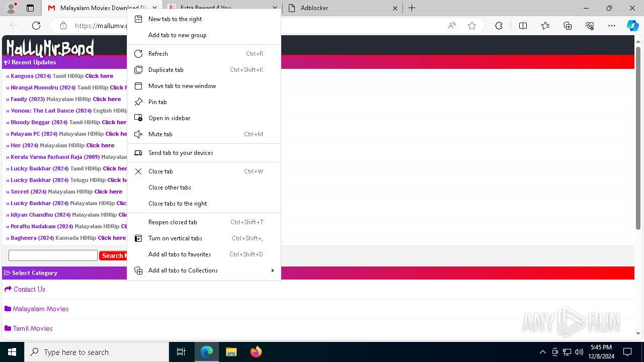Open Microsoft Edge taskbar icon
The image size is (644, 362).
point(207,352)
